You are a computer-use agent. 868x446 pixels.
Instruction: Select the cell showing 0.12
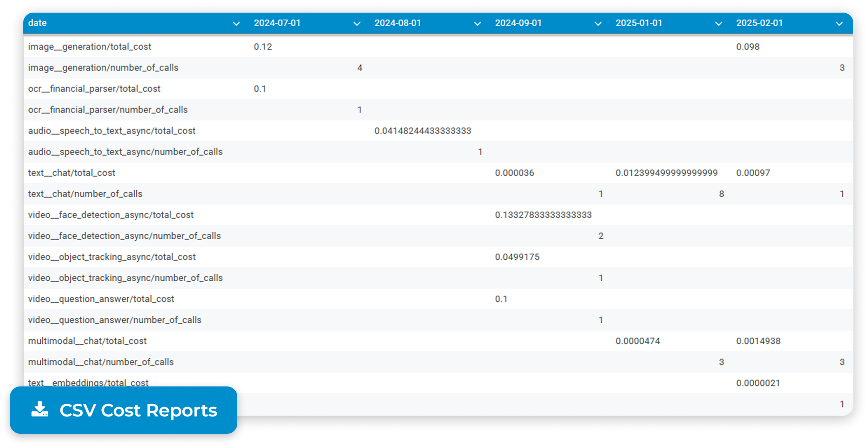(x=263, y=46)
